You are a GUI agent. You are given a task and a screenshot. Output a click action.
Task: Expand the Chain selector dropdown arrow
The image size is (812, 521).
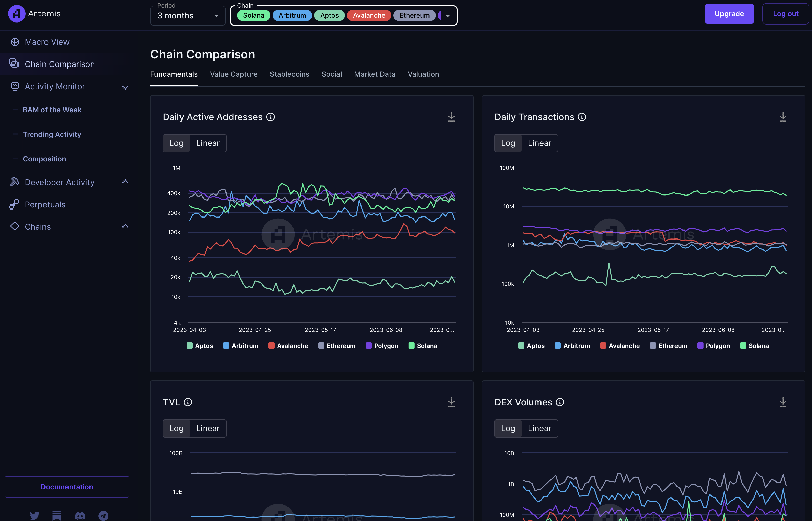(448, 16)
